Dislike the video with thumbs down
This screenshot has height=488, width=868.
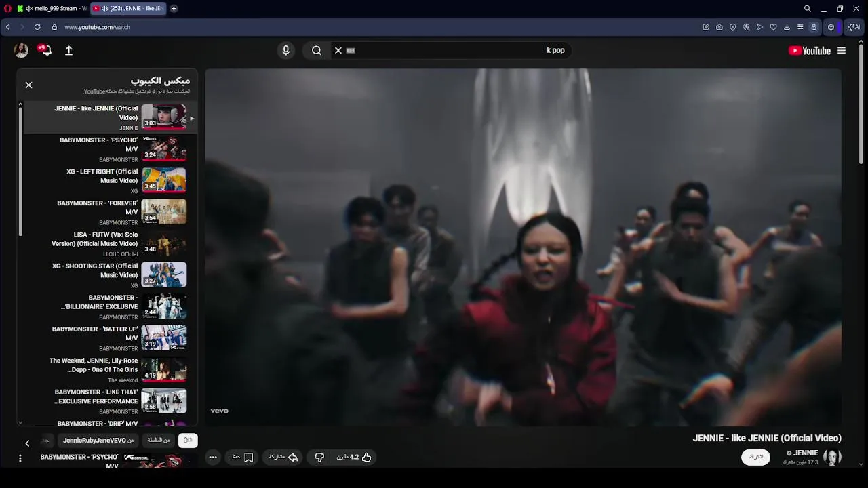point(319,457)
